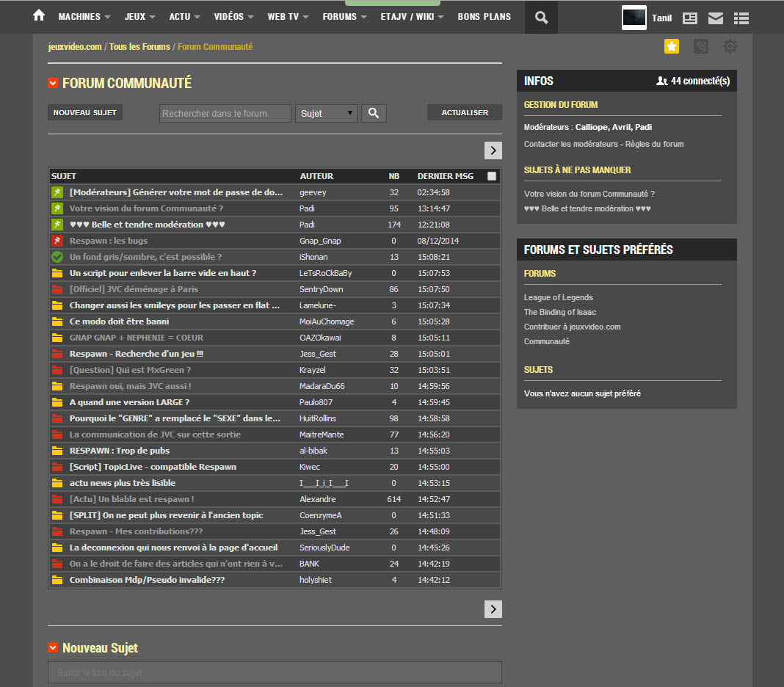
Task: Open the Bons Plans menu item
Action: [484, 17]
